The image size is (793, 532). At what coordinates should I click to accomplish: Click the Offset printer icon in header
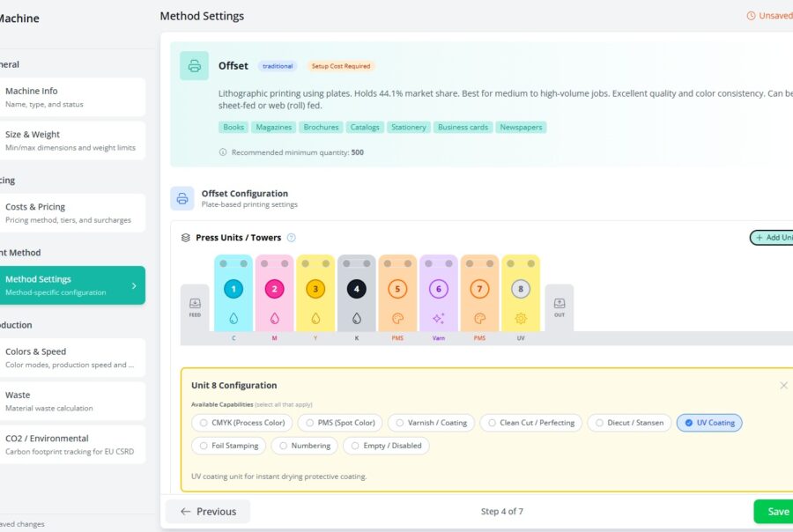point(194,66)
